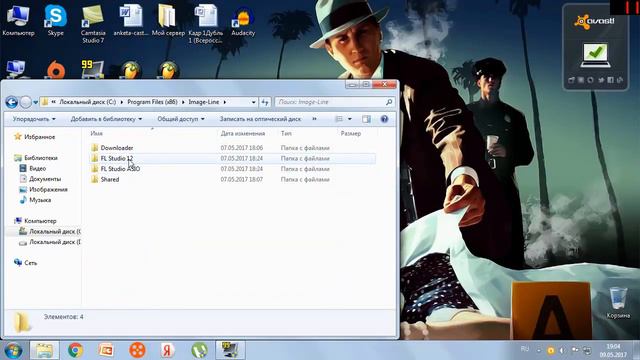Click avast green checkmark status icon
Image resolution: width=640 pixels, height=360 pixels.
tap(595, 56)
